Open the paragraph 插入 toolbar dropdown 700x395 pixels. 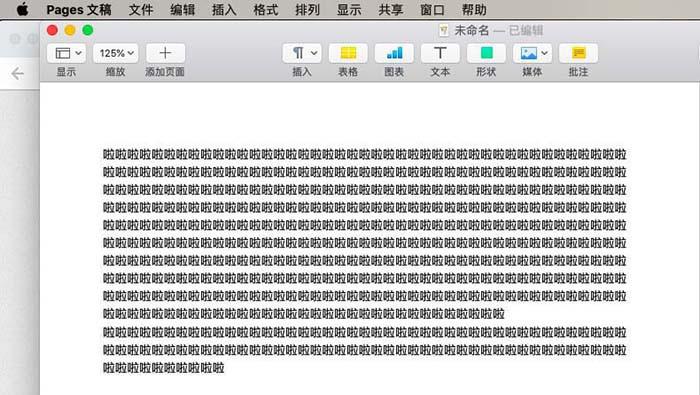tap(302, 53)
